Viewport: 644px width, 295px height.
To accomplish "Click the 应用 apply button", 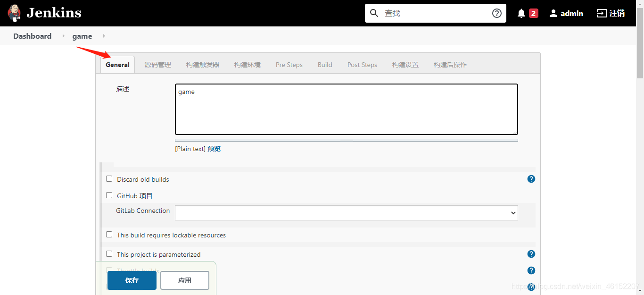I will (x=185, y=280).
